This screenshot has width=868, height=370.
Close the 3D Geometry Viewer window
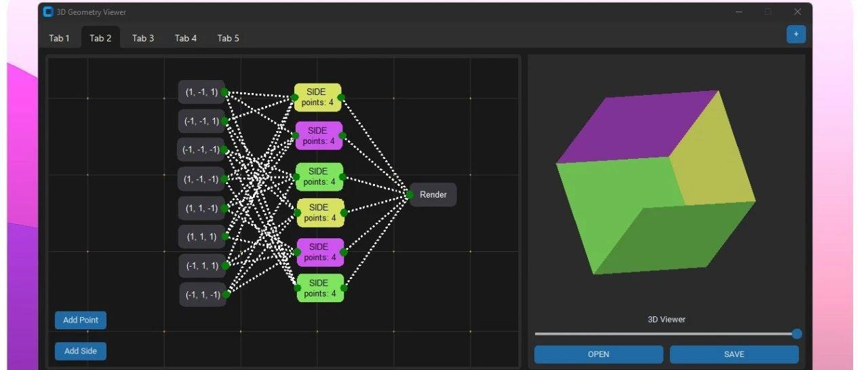coord(797,12)
